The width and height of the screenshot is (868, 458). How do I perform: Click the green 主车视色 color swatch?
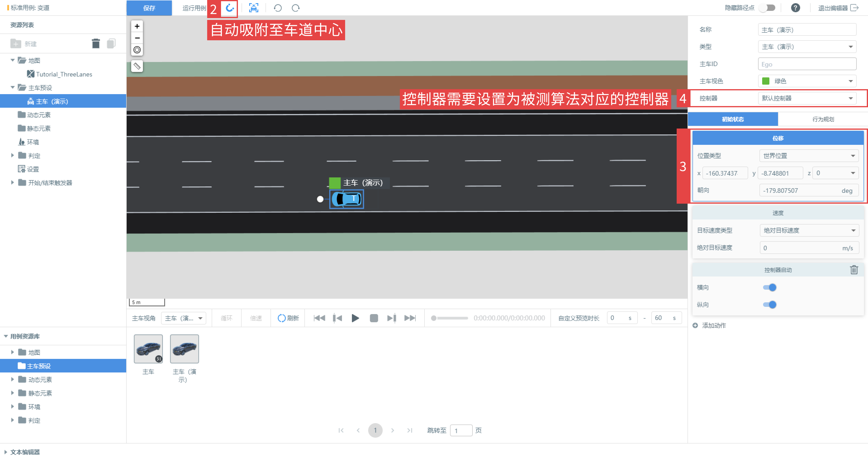(x=766, y=81)
